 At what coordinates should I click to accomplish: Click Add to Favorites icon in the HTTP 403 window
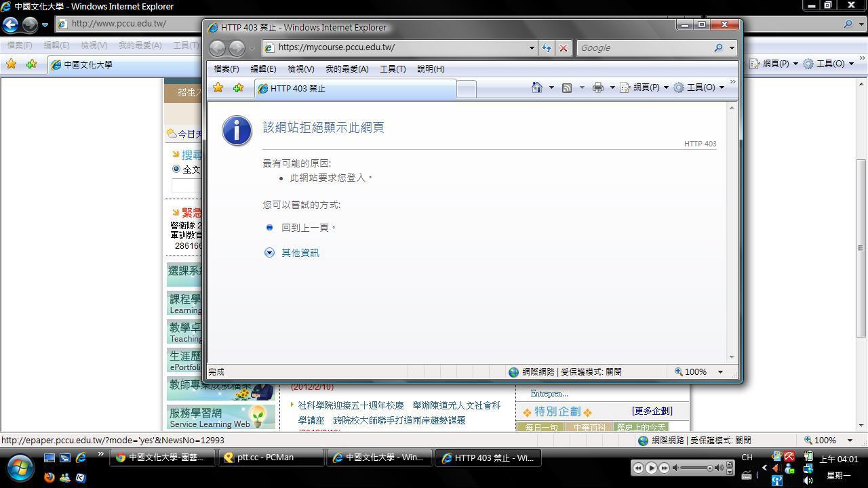(x=238, y=87)
